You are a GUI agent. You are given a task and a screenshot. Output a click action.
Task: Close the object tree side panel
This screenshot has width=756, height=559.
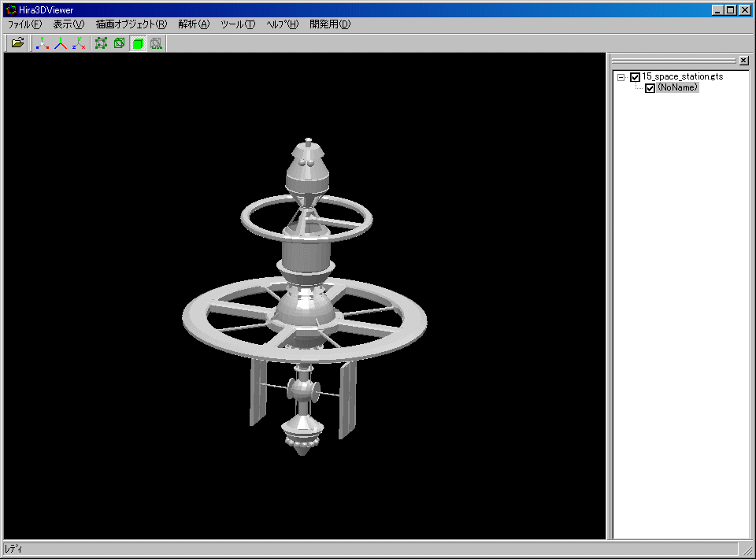point(743,61)
